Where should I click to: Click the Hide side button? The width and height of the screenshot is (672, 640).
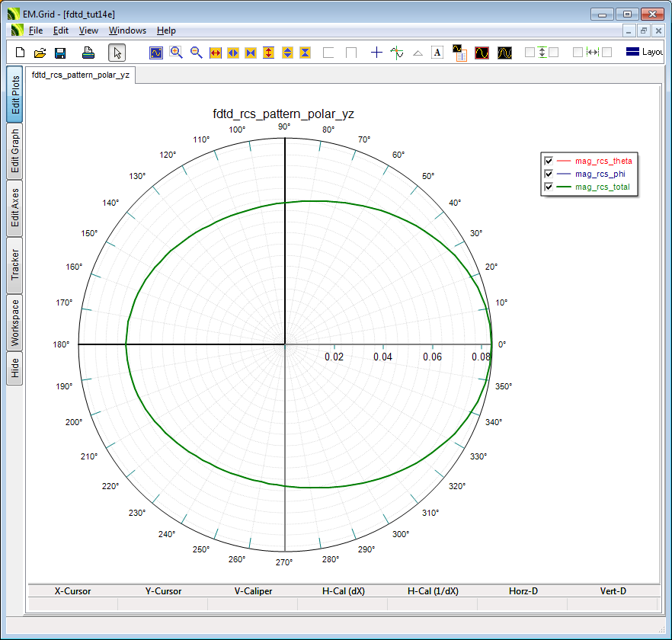[x=14, y=369]
